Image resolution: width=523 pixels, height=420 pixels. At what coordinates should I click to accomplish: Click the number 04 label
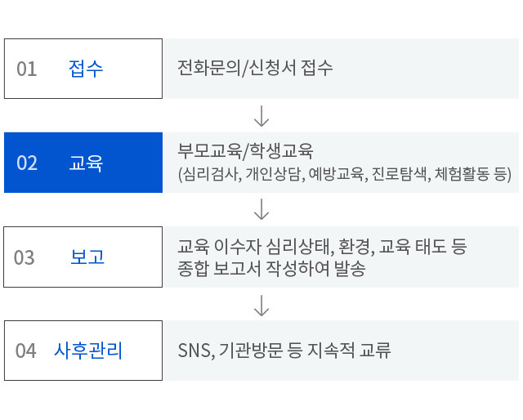(x=25, y=351)
